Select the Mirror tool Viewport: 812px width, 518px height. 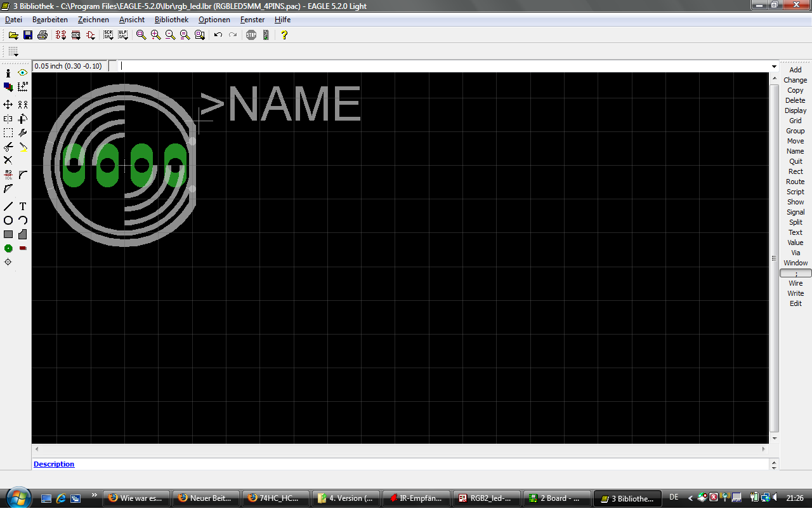pyautogui.click(x=8, y=119)
